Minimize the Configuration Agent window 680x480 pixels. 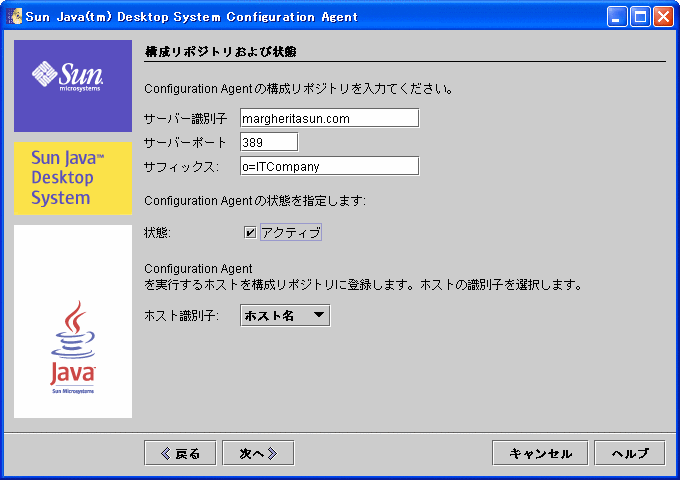click(617, 17)
